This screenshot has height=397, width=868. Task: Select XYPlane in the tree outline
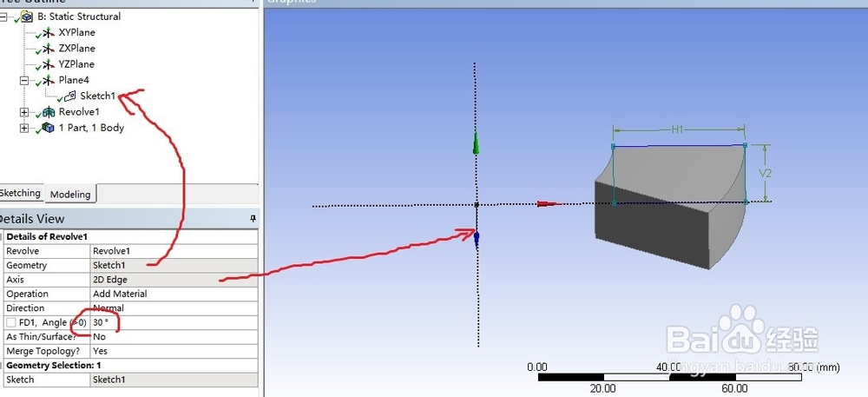click(77, 33)
